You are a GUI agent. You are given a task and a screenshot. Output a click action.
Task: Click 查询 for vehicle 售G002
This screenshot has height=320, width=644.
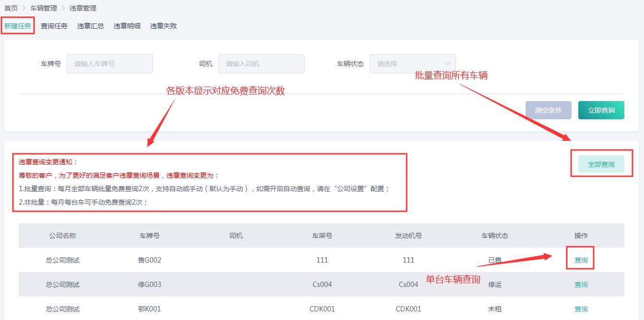pyautogui.click(x=581, y=260)
